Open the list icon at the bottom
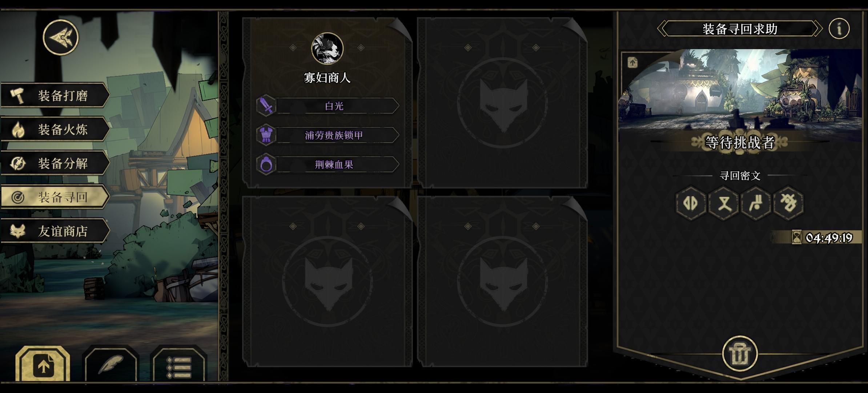This screenshot has height=393, width=868. pyautogui.click(x=178, y=365)
